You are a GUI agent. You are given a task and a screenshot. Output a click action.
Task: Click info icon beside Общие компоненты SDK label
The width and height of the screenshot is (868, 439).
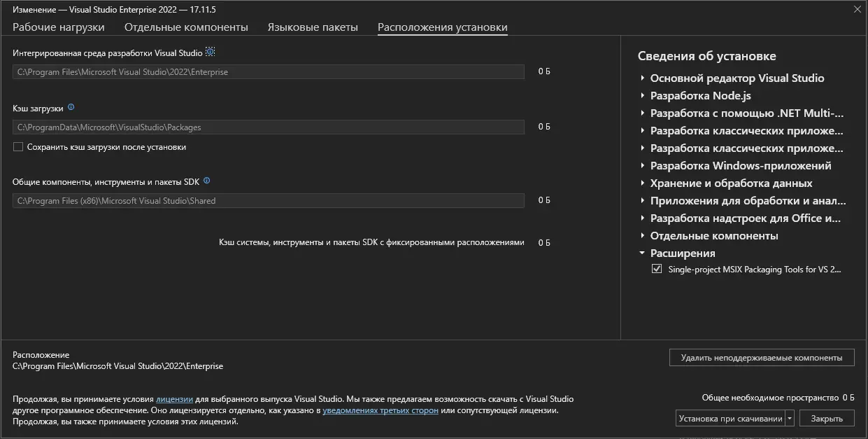click(x=206, y=181)
